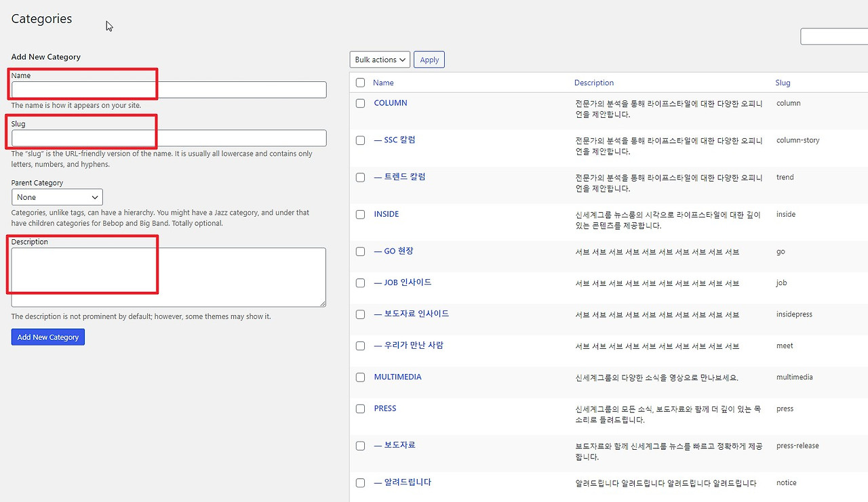Tick the select-all checkbox in the table header
Screen dimensions: 868x502
pos(361,83)
